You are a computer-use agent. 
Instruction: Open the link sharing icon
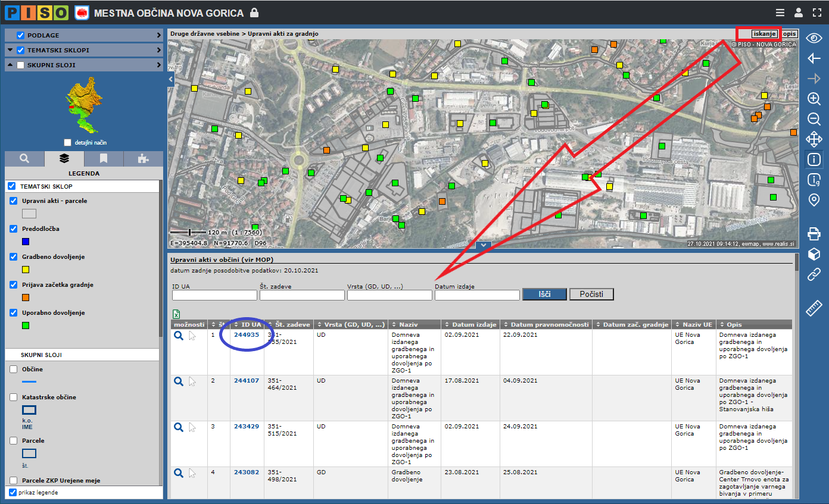pos(814,274)
